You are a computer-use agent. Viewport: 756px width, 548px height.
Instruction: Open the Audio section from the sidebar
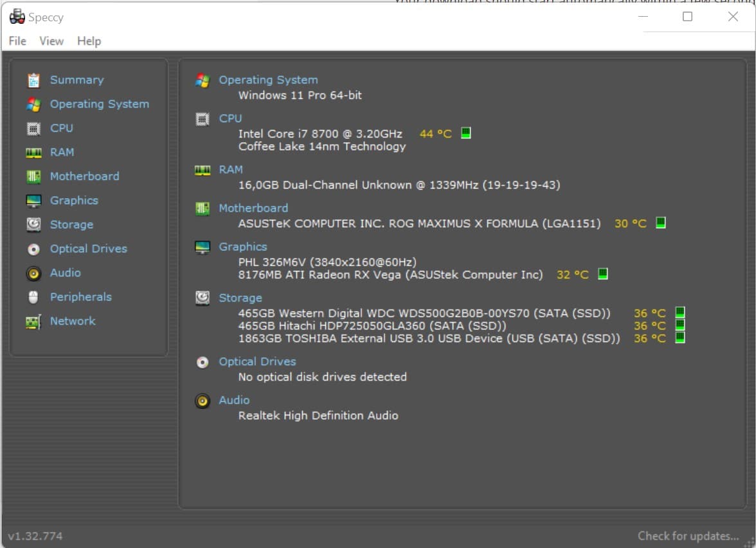point(33,273)
